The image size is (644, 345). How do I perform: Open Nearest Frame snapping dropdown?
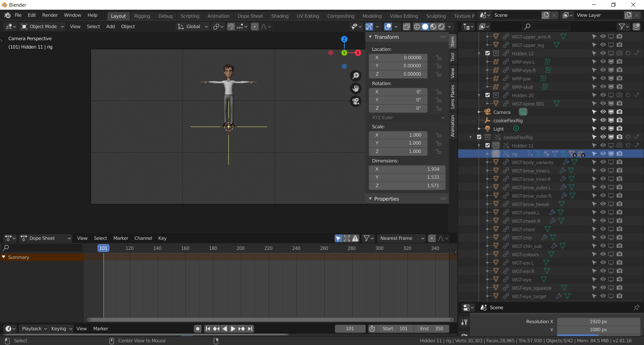[x=401, y=238]
